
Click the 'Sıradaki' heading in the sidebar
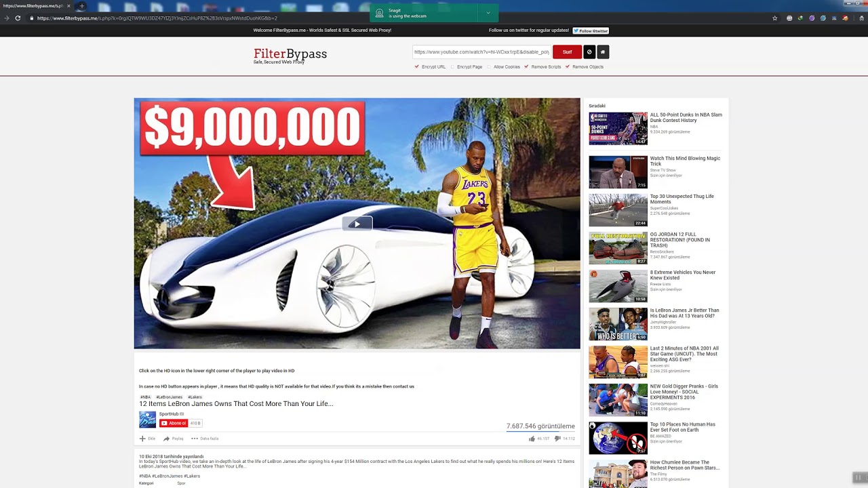(597, 106)
